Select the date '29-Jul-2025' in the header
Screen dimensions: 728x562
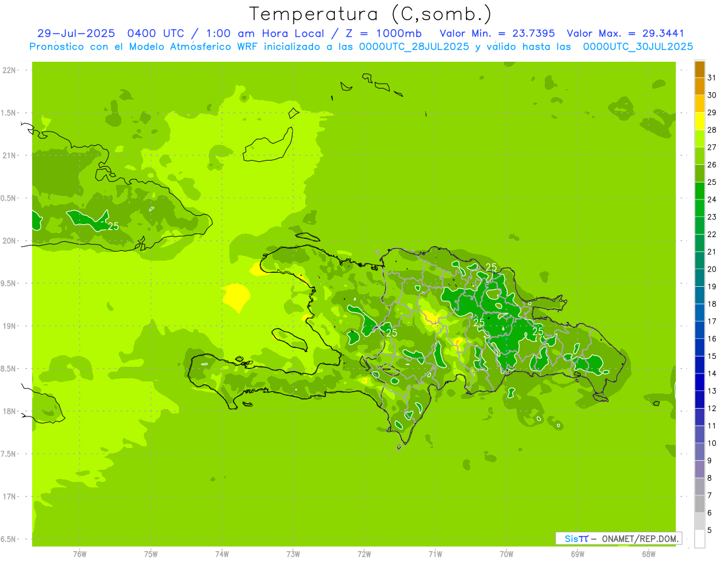click(75, 33)
